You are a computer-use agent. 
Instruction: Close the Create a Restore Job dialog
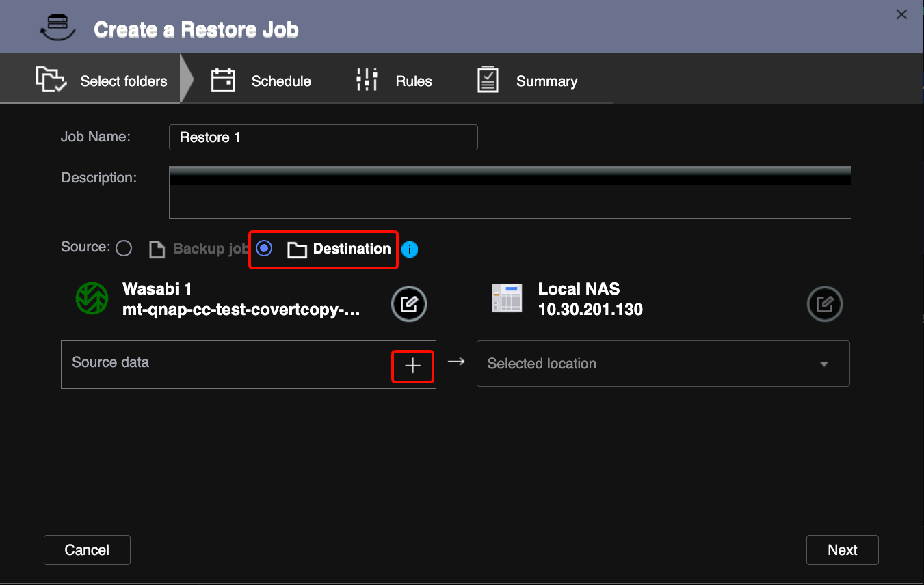coord(901,14)
